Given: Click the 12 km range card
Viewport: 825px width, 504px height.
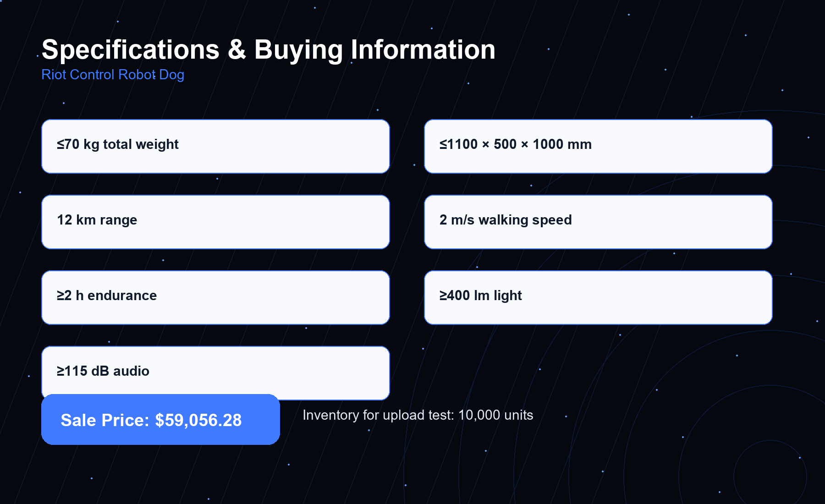Looking at the screenshot, I should pyautogui.click(x=215, y=222).
